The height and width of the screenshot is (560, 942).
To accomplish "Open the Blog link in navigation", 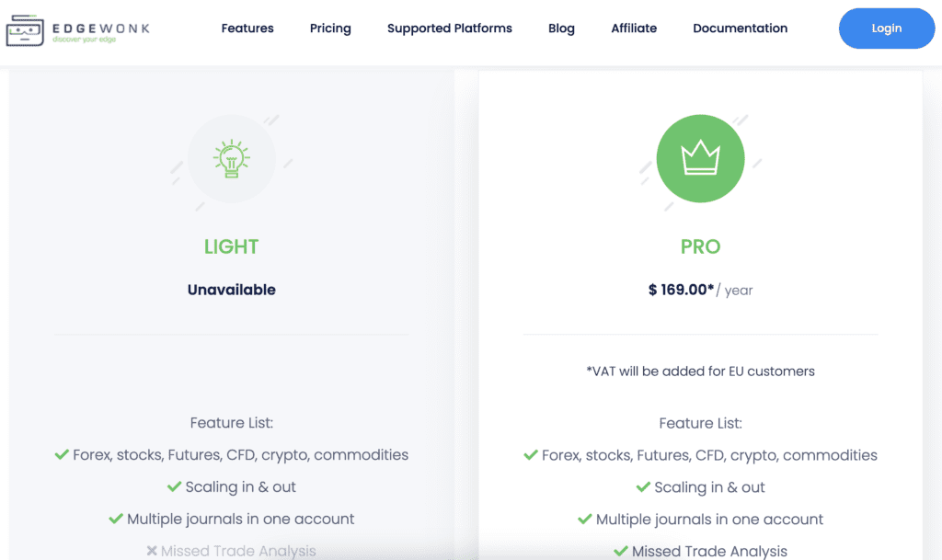I will pos(561,29).
